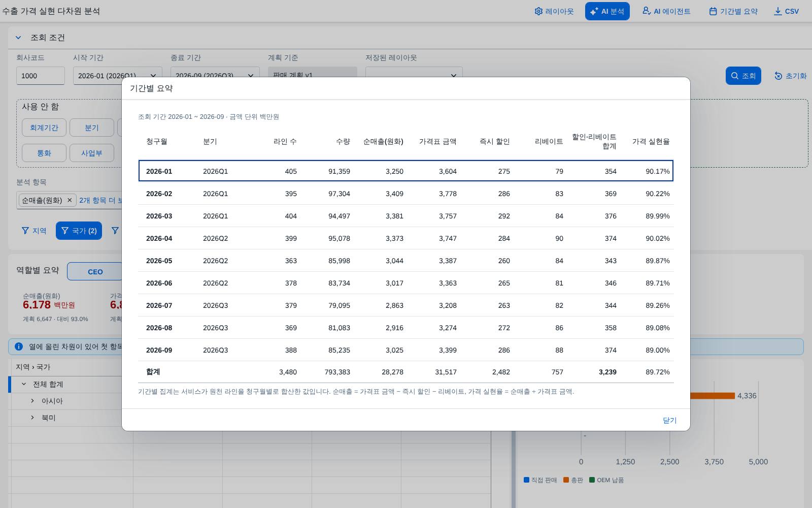Collapse the 조회 조건 section chevron
Image resolution: width=812 pixels, height=508 pixels.
point(18,38)
